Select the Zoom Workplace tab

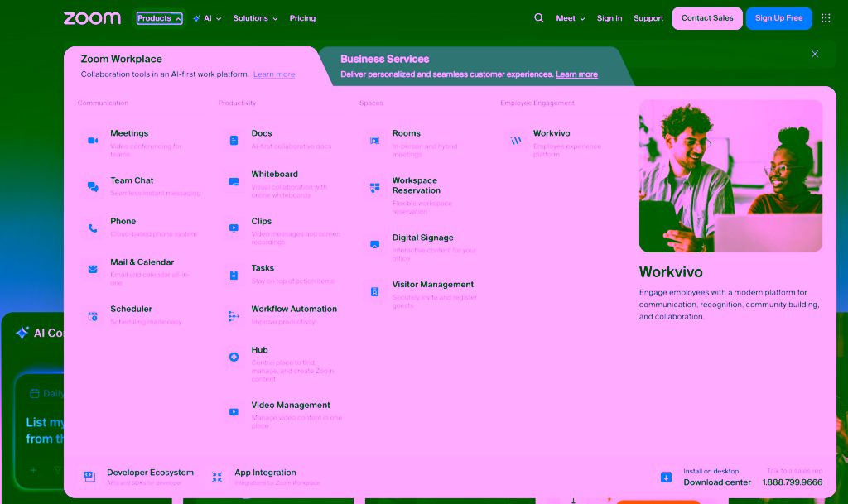coord(122,60)
